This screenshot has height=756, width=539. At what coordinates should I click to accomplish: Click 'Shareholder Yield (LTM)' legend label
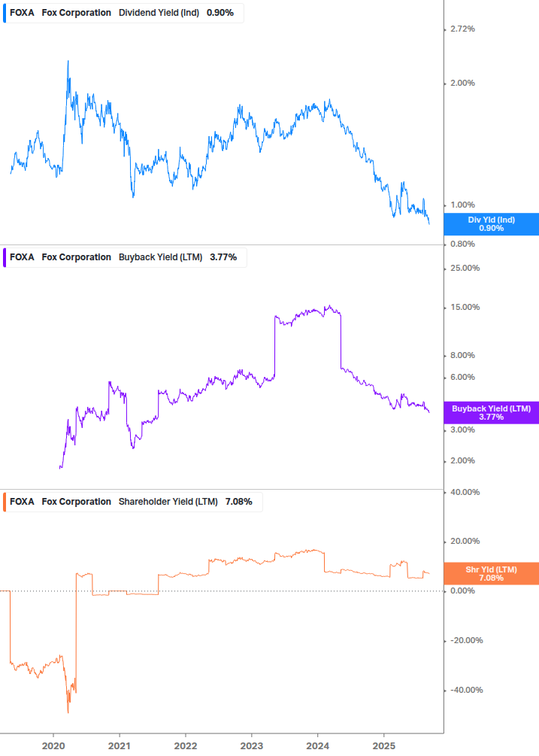point(168,502)
